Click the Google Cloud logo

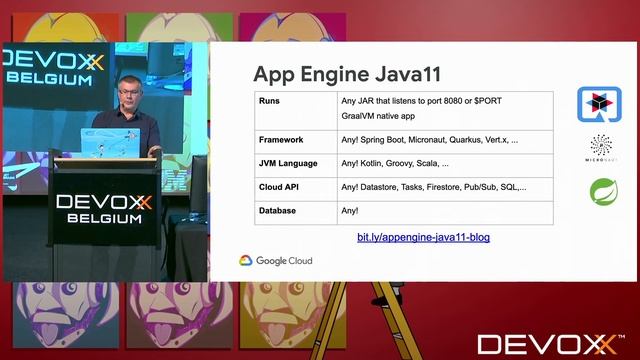[x=276, y=260]
